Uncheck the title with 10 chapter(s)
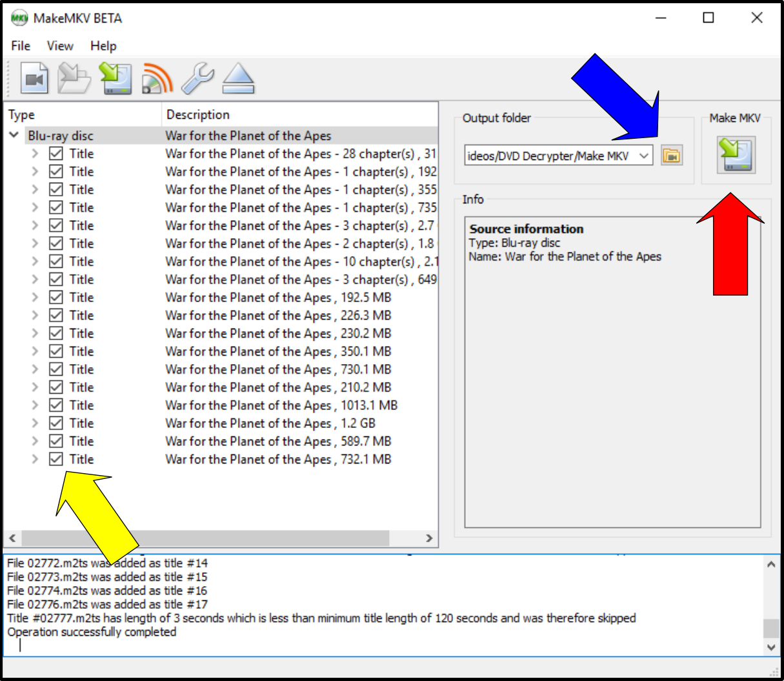This screenshot has width=784, height=681. point(56,261)
